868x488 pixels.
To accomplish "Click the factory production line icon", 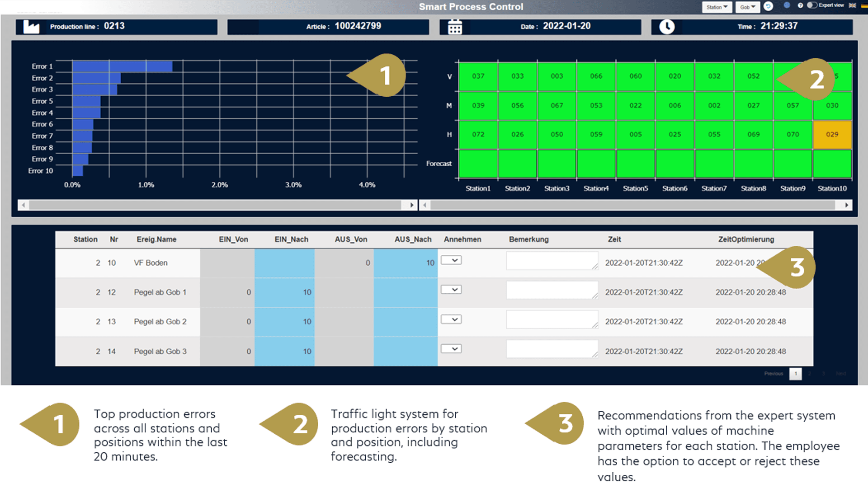I will tap(31, 27).
